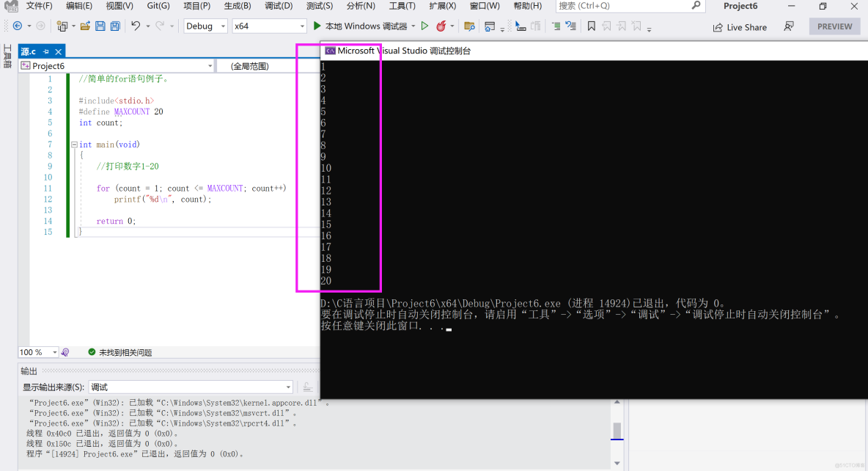This screenshot has height=471, width=868.
Task: Click the Save All icon
Action: pyautogui.click(x=115, y=26)
